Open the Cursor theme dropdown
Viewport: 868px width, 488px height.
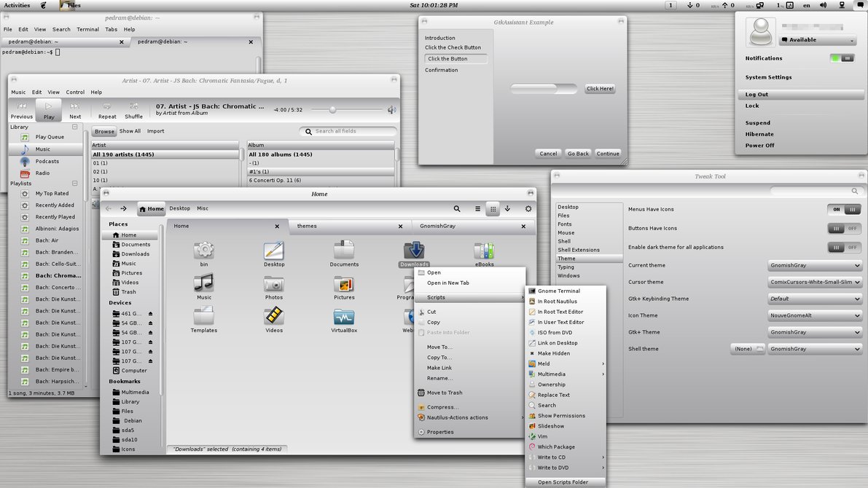pos(815,282)
